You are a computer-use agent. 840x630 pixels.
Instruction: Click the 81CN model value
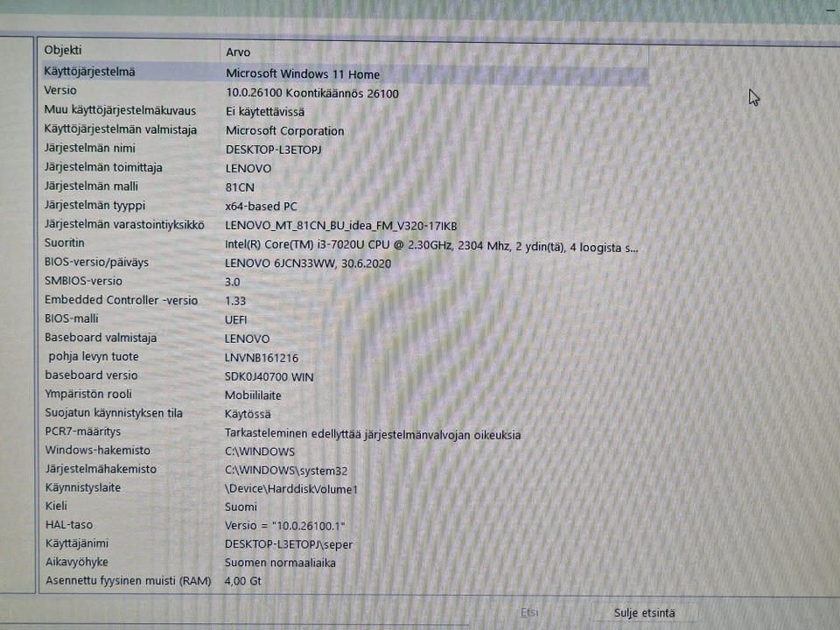click(240, 187)
